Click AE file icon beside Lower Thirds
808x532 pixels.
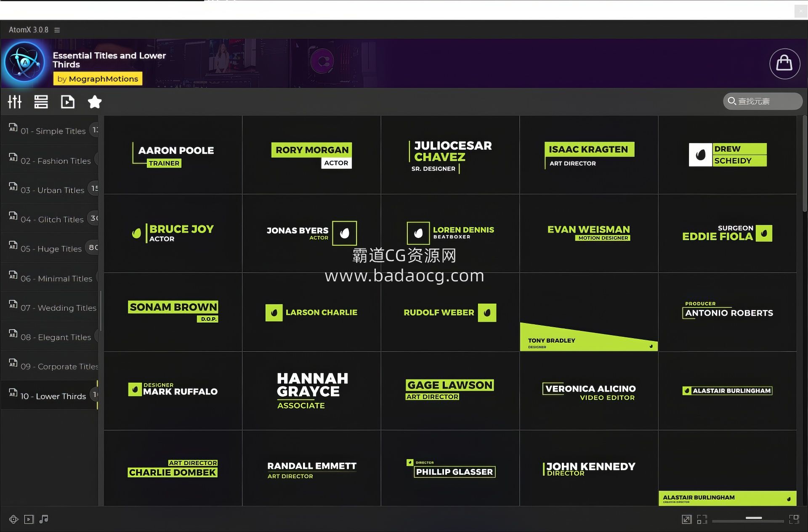pyautogui.click(x=13, y=392)
